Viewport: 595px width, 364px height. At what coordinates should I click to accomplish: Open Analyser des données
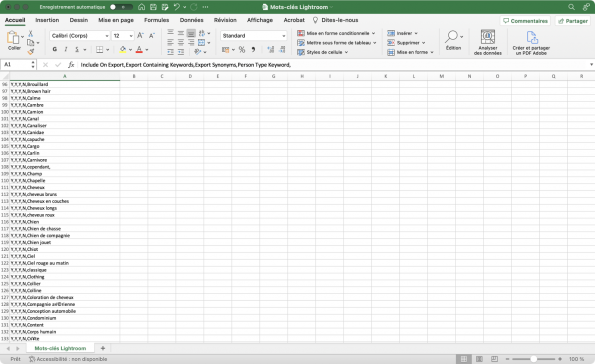(488, 42)
